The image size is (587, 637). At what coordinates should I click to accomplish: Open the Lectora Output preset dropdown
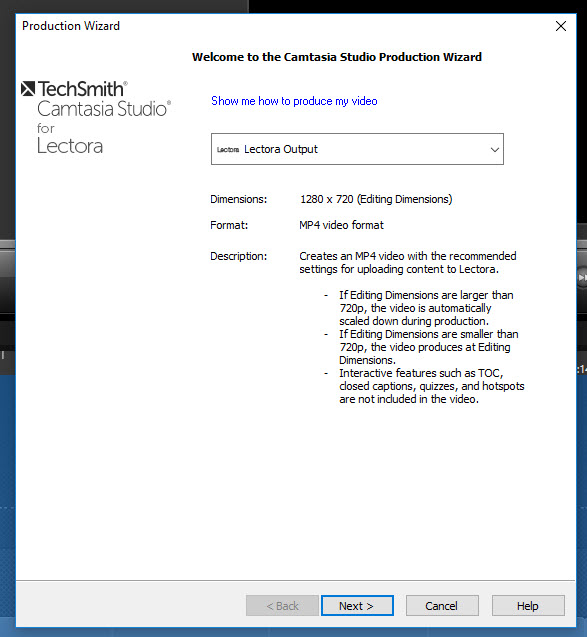[357, 149]
